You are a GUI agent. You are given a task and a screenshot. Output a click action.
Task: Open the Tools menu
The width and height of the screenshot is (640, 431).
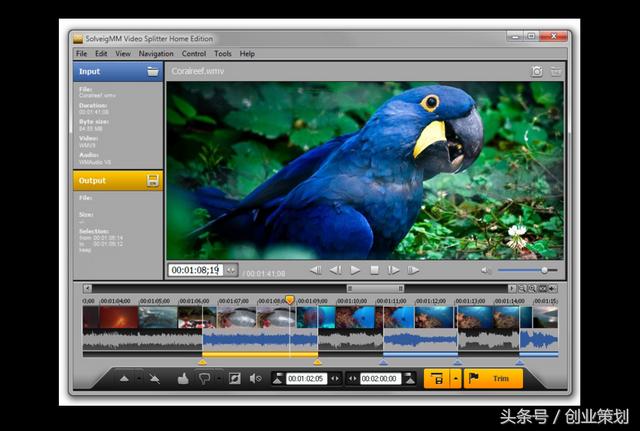tap(222, 53)
